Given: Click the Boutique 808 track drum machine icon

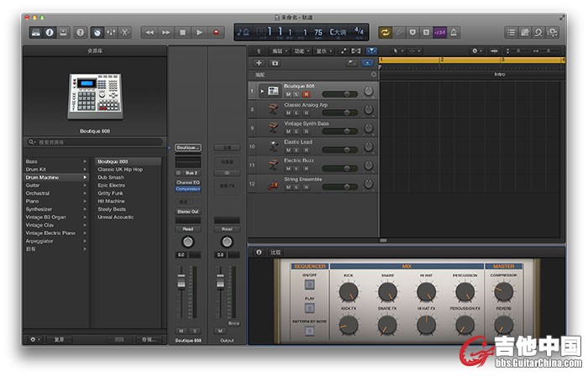Looking at the screenshot, I should pos(273,91).
